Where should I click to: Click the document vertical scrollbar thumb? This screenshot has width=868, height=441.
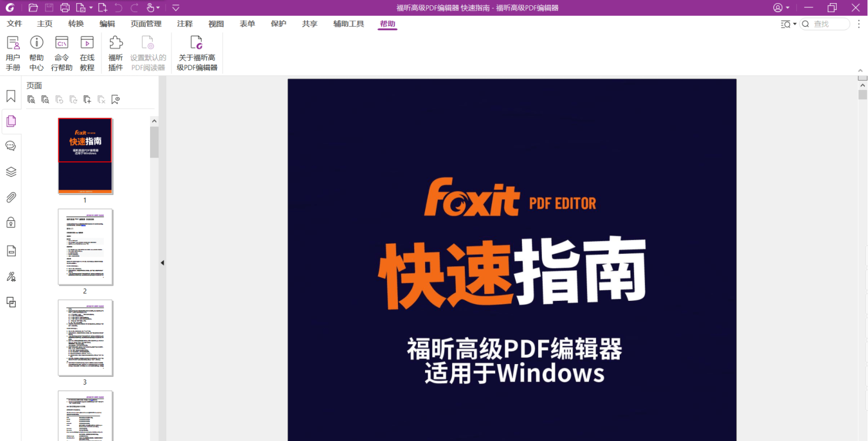(863, 95)
